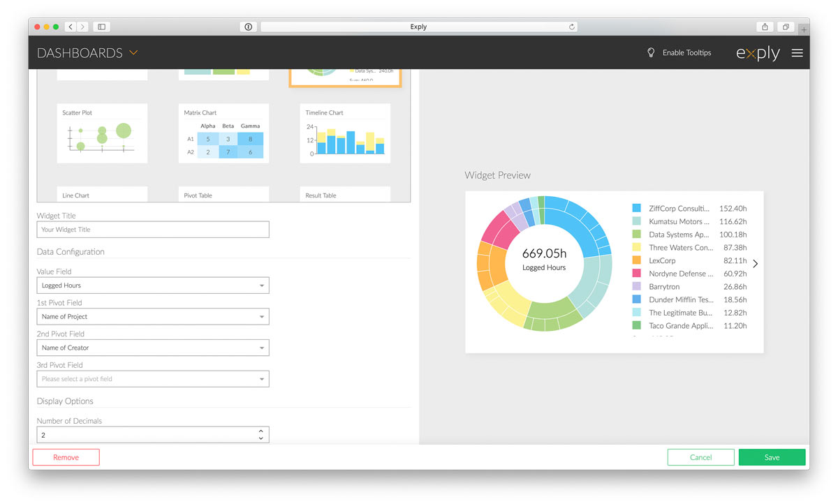Increase the Number of Decimals value
The width and height of the screenshot is (838, 504).
261,431
